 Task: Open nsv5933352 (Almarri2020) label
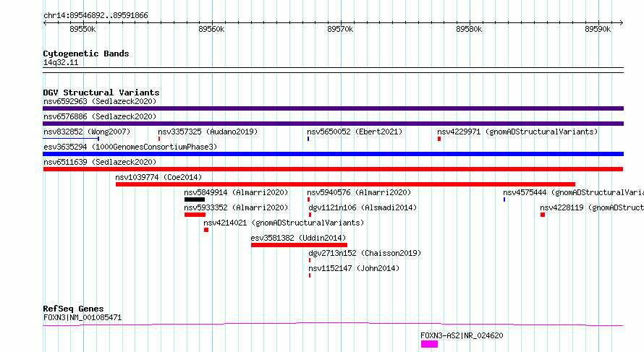pos(236,207)
